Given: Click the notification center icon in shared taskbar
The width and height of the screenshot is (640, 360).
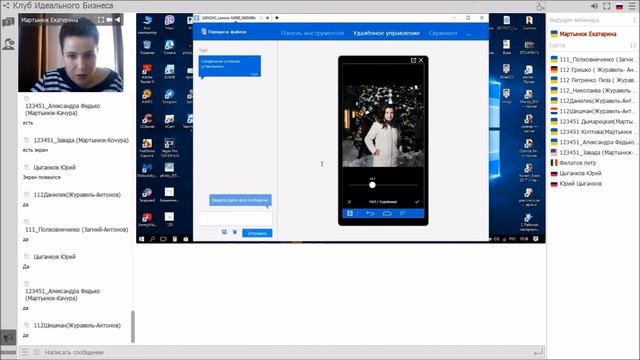Looking at the screenshot, I should (536, 239).
